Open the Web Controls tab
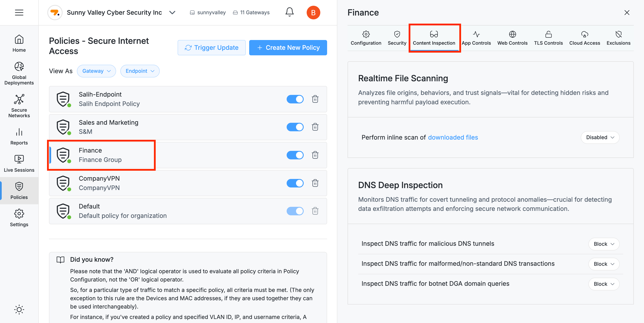 pyautogui.click(x=512, y=37)
